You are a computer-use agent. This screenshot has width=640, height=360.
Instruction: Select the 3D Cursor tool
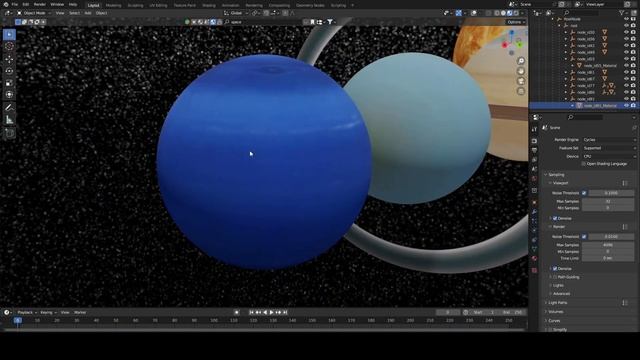pyautogui.click(x=9, y=47)
